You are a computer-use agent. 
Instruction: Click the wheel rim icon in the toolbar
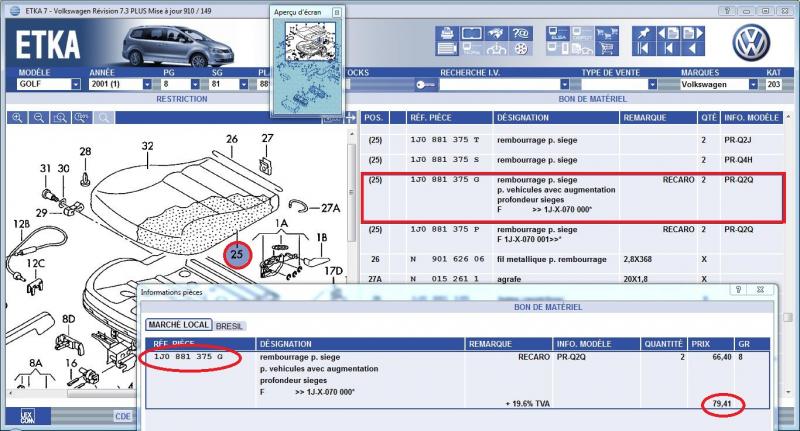[521, 48]
